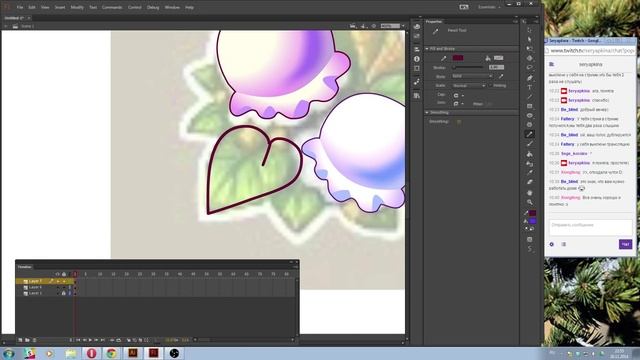Collapse the Smoothing section
The height and width of the screenshot is (360, 640).
[x=427, y=112]
